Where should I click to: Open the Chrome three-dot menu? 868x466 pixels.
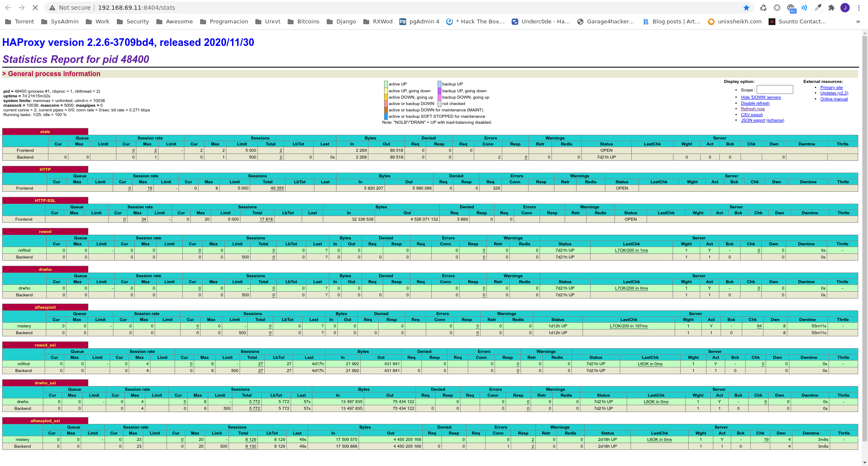click(859, 8)
